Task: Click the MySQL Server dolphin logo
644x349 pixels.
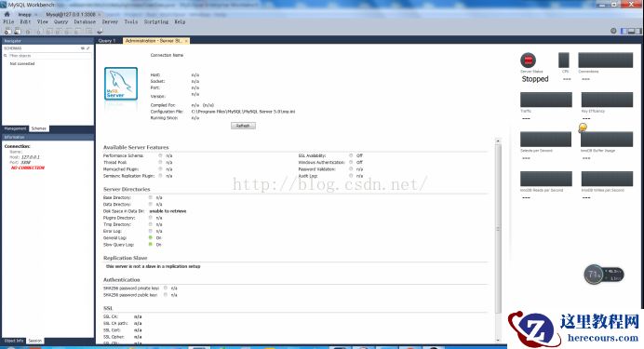Action: [121, 84]
